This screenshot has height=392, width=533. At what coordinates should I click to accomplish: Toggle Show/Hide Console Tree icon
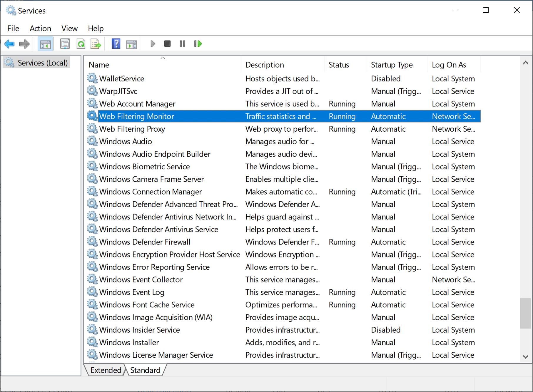tap(45, 44)
